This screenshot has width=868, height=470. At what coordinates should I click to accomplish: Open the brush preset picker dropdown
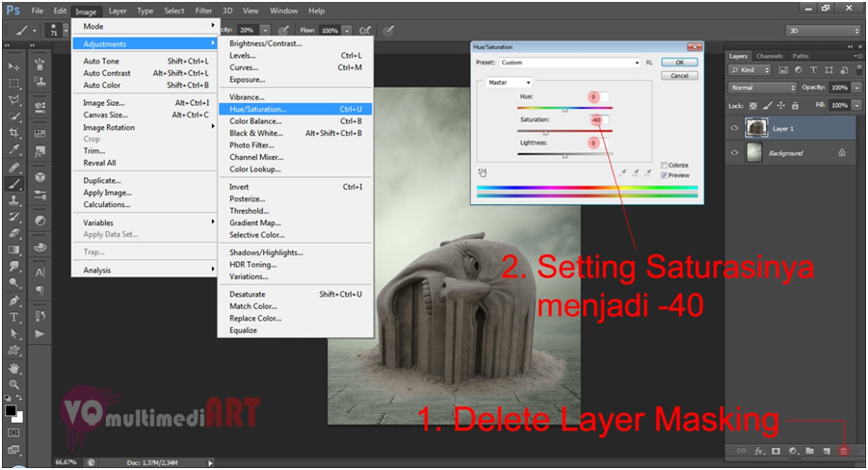(x=66, y=31)
